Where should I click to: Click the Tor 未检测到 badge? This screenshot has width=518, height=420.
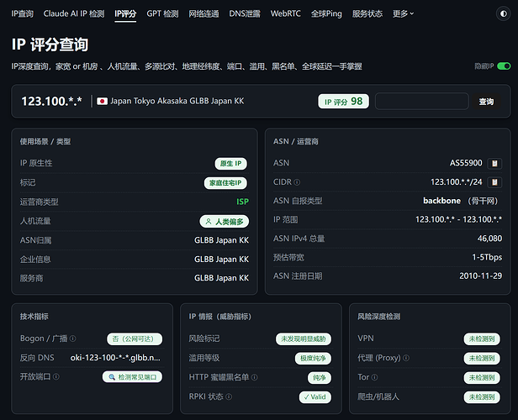coord(482,377)
